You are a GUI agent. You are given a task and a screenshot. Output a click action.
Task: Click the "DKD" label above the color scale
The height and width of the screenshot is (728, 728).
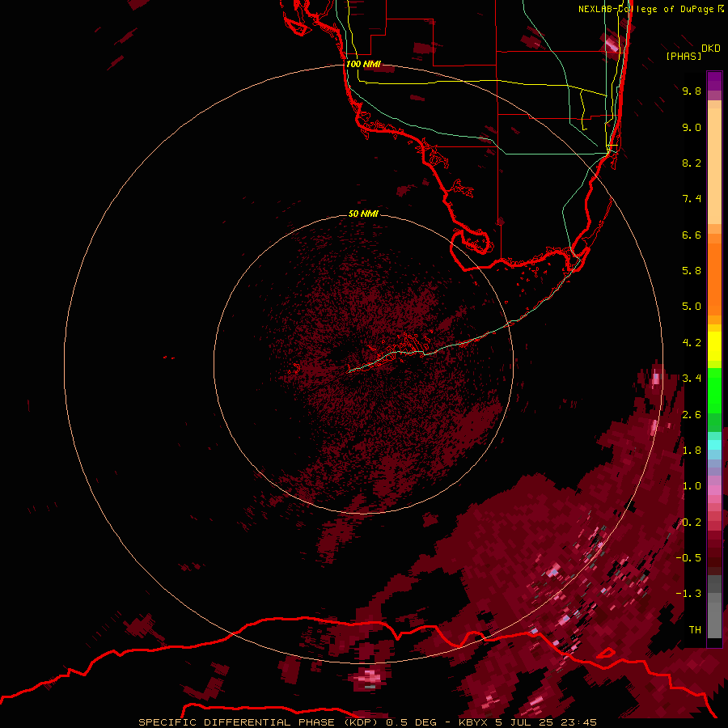tap(710, 48)
